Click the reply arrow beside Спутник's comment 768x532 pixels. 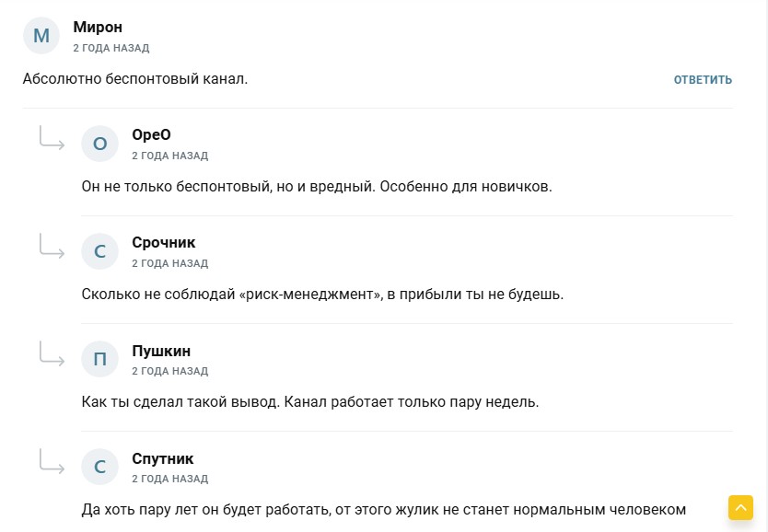52,460
